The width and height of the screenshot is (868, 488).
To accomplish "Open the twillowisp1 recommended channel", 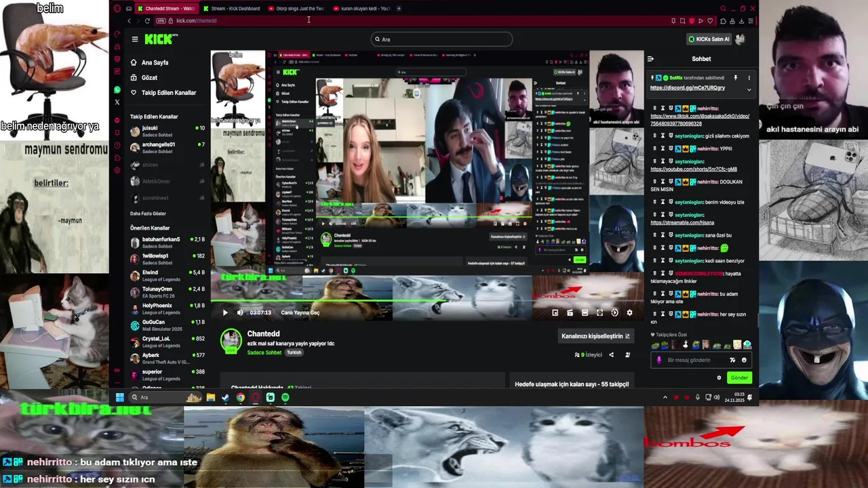I will click(x=167, y=259).
